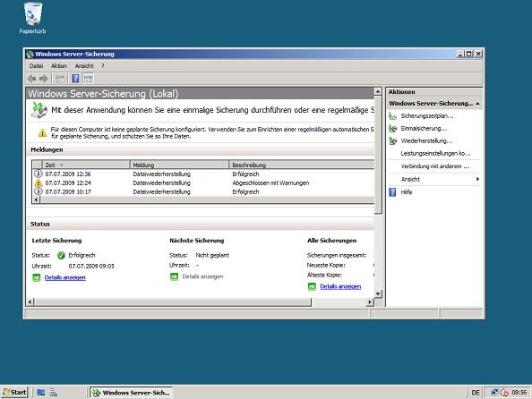Click Details anzeigen under Nächste Sicherung
The image size is (532, 399).
pos(202,276)
